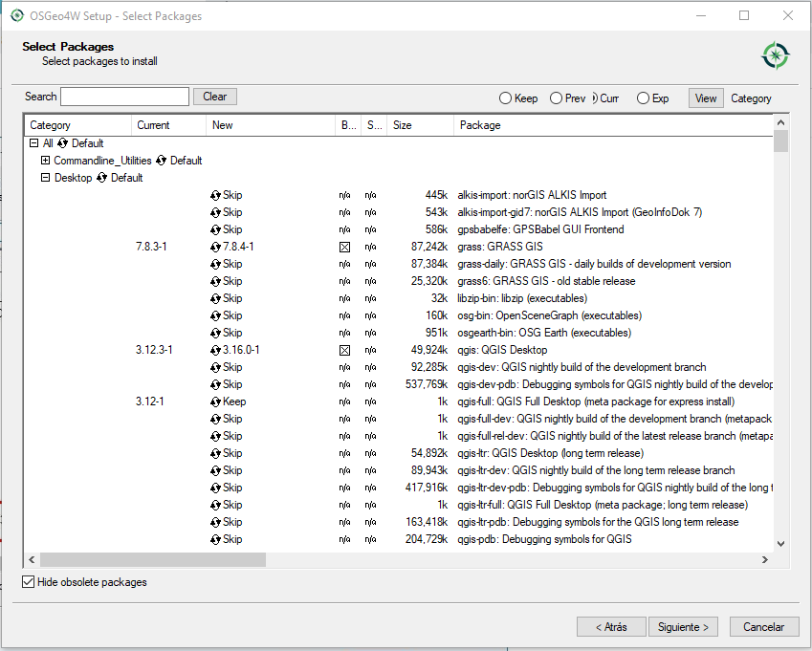Cycle action icon for grass-daily package
This screenshot has height=651, width=812.
coord(215,265)
